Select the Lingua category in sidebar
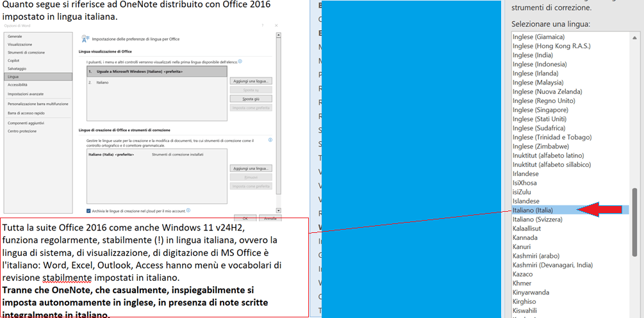Viewport: 644px width, 318px height. coord(38,77)
